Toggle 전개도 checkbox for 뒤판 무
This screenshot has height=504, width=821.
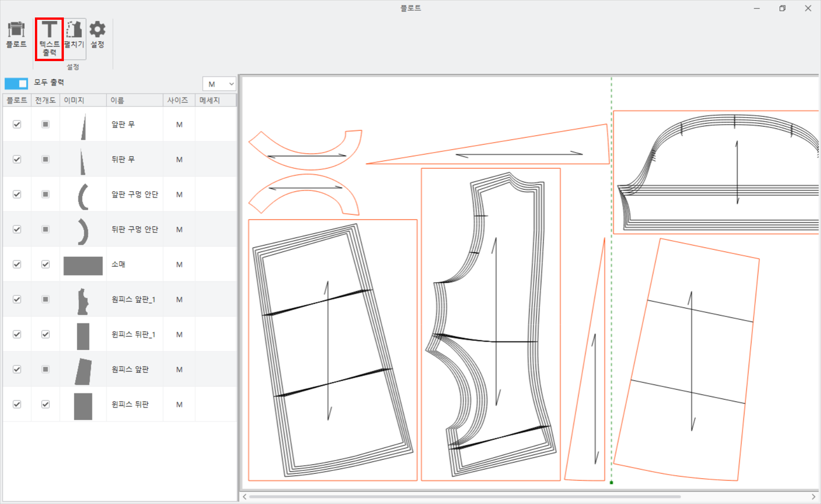coord(45,159)
